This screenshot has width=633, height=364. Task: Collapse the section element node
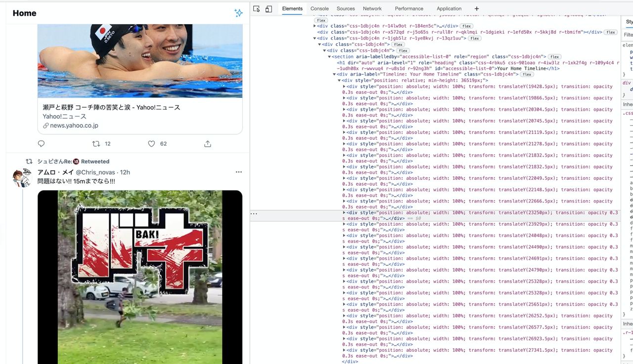pos(329,57)
